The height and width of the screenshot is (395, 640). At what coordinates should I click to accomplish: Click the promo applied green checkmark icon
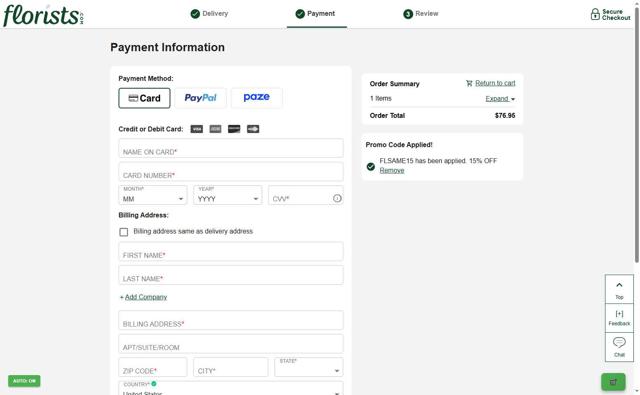click(x=371, y=166)
